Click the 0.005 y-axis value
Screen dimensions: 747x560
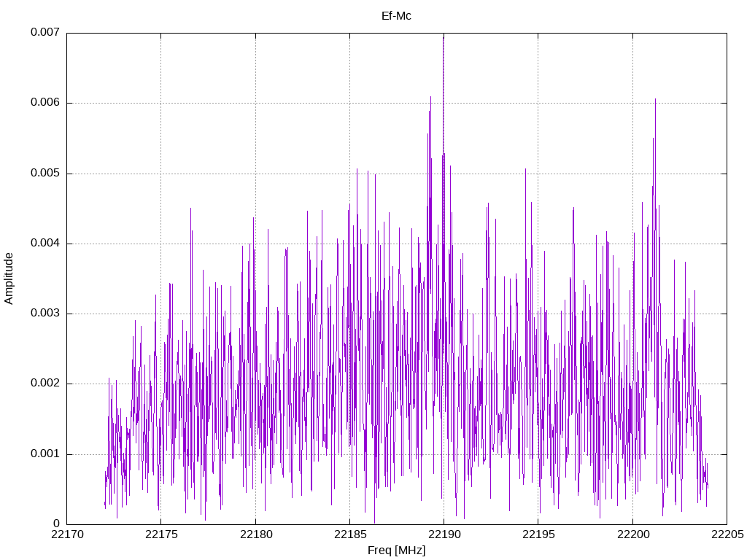(x=45, y=173)
